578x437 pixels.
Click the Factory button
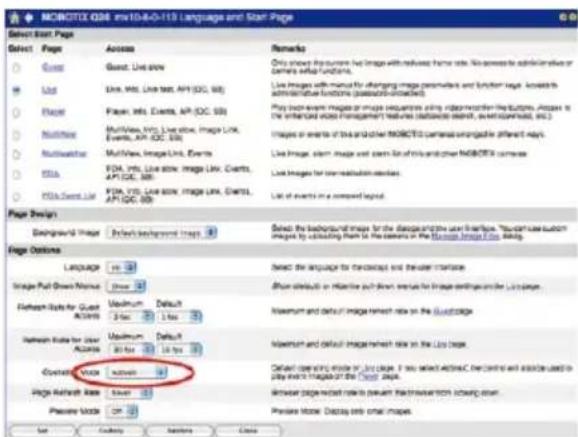click(x=111, y=430)
